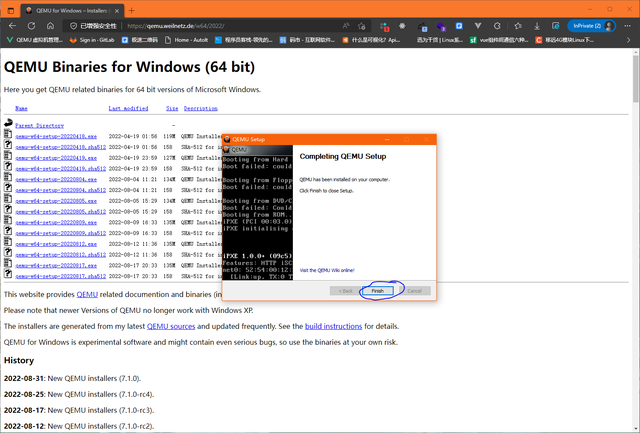Screen dimensions: 640x433
Task: Download qemu-w64-setup-20220817.exe
Action: click(x=56, y=266)
